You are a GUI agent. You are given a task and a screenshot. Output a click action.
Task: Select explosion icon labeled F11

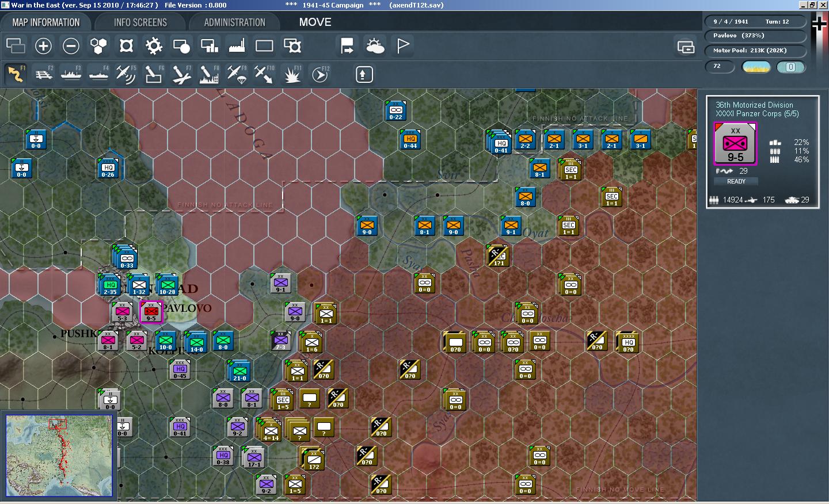pos(292,74)
